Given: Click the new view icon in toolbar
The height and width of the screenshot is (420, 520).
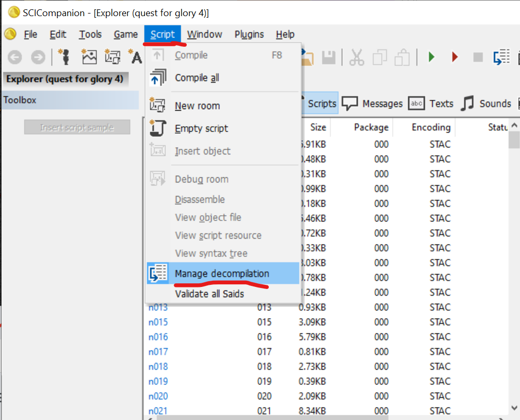Looking at the screenshot, I should click(x=64, y=57).
